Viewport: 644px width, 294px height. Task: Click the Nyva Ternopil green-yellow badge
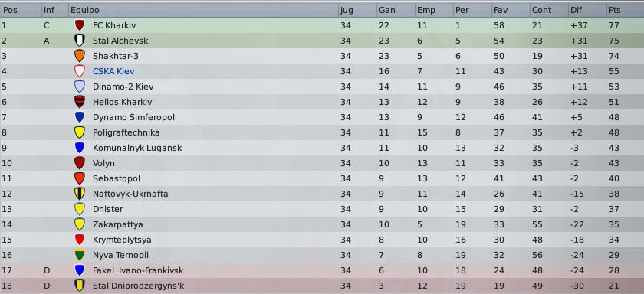(79, 255)
